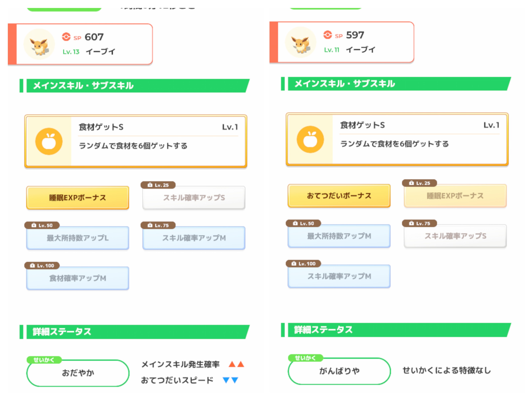Open the がんばりや nature box
Screen dimensions: 532x399
pos(339,371)
